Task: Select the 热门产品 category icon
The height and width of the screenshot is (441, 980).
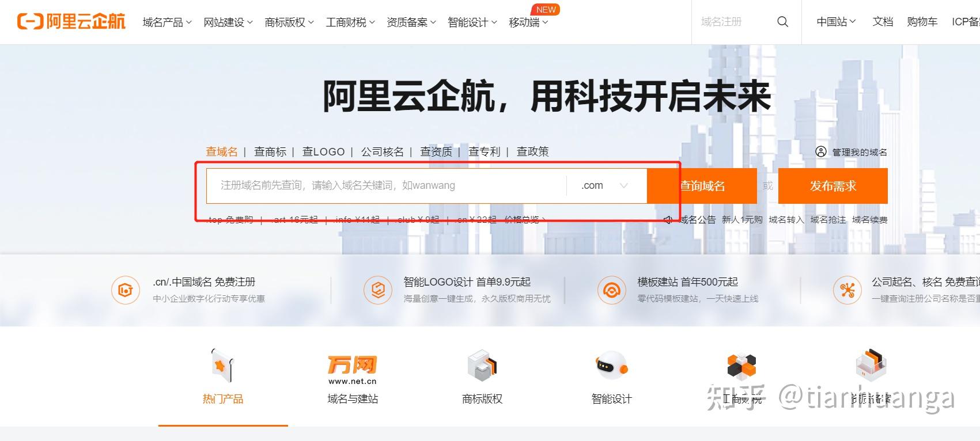Action: coord(222,366)
